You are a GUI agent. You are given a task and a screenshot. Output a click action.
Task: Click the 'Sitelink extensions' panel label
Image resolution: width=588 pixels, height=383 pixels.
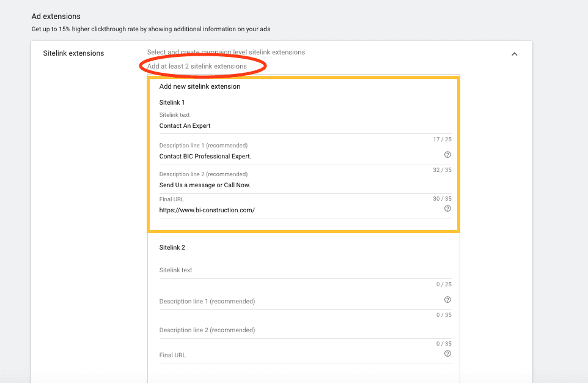(x=73, y=53)
